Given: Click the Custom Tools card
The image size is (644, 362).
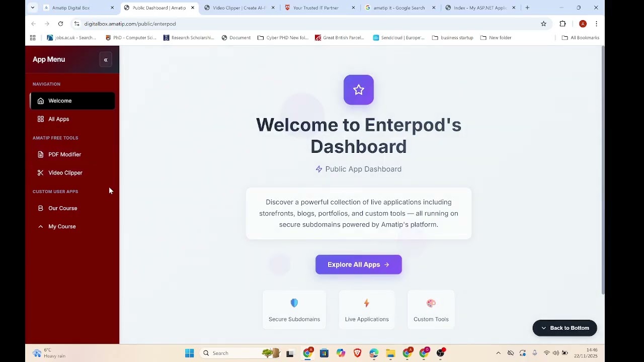Looking at the screenshot, I should coord(431,310).
